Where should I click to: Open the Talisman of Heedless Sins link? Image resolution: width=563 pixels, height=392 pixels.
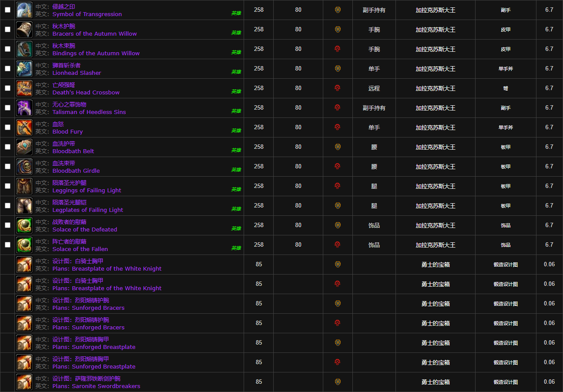pyautogui.click(x=89, y=112)
